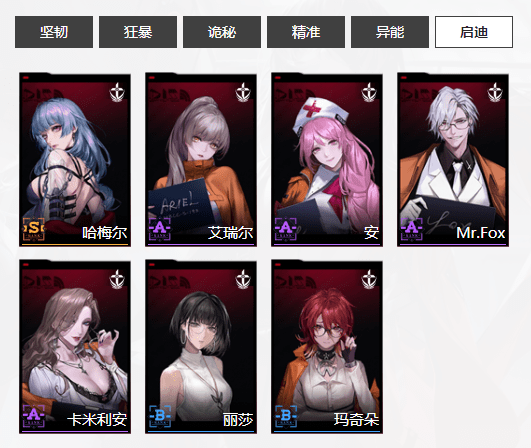Click the class emblem icon on Mr.Fox card
The image size is (531, 448).
495,92
